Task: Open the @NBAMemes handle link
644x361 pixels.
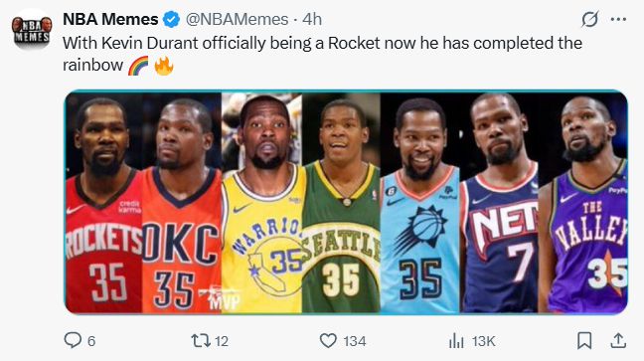Action: [x=237, y=19]
